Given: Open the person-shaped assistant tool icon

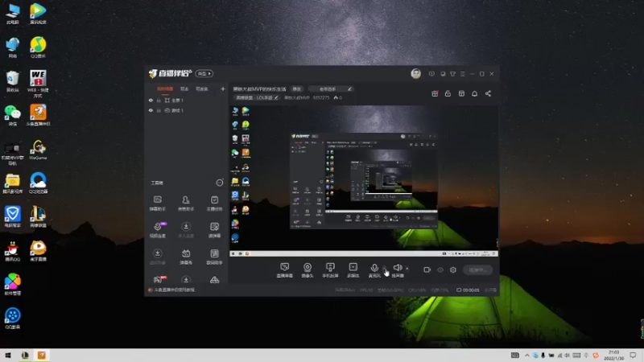Looking at the screenshot, I should point(186,204).
